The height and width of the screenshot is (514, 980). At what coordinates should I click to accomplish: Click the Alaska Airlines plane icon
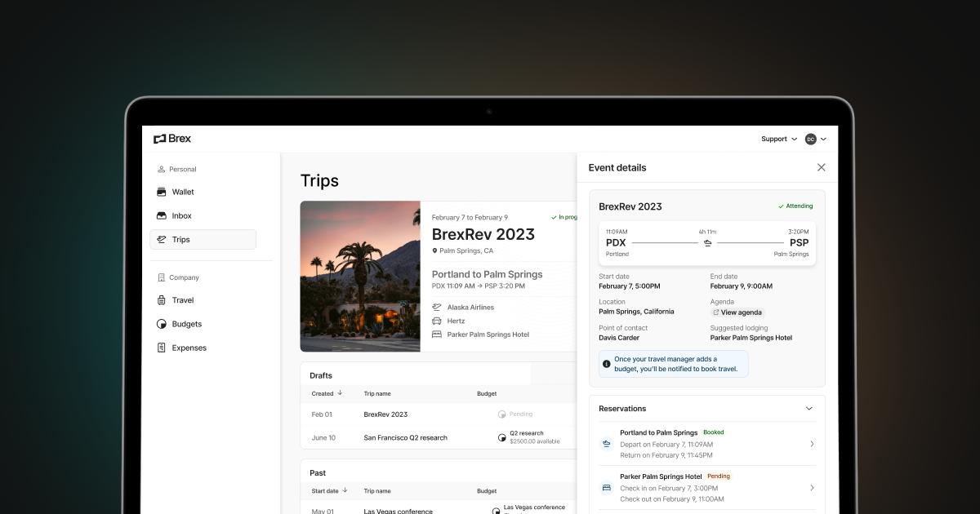[438, 307]
